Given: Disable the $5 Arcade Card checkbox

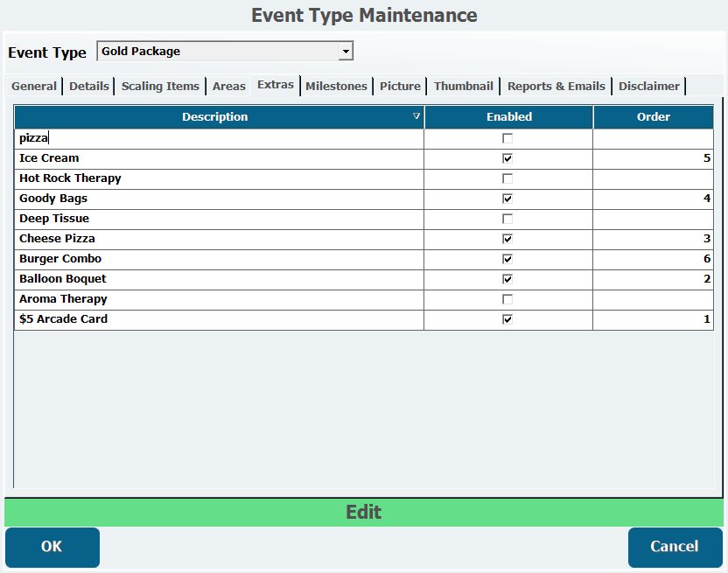Looking at the screenshot, I should tap(507, 319).
